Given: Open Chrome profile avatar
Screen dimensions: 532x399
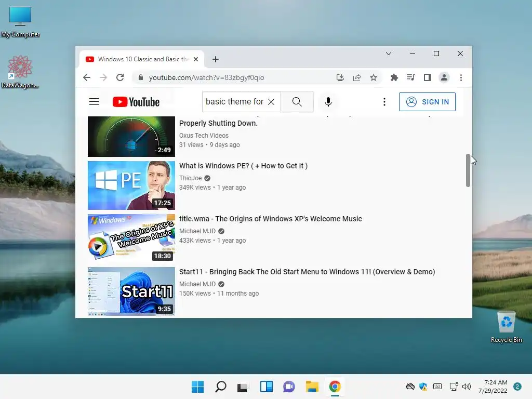Looking at the screenshot, I should tap(444, 78).
